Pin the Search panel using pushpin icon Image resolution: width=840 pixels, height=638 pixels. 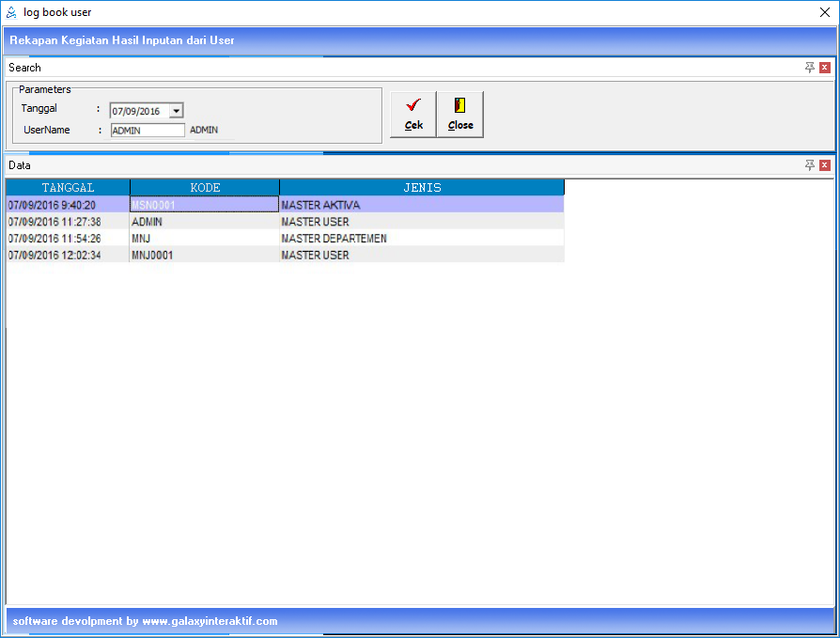(x=810, y=68)
